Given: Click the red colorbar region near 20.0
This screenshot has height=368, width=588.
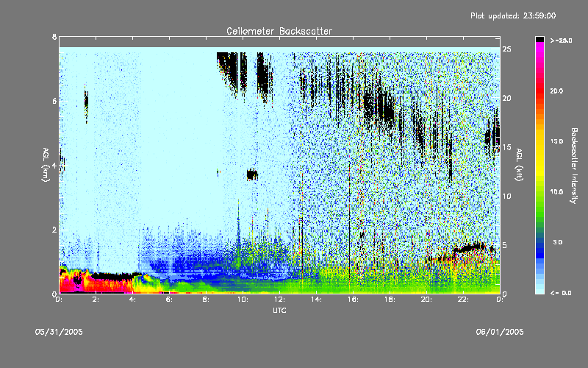Looking at the screenshot, I should [540, 91].
